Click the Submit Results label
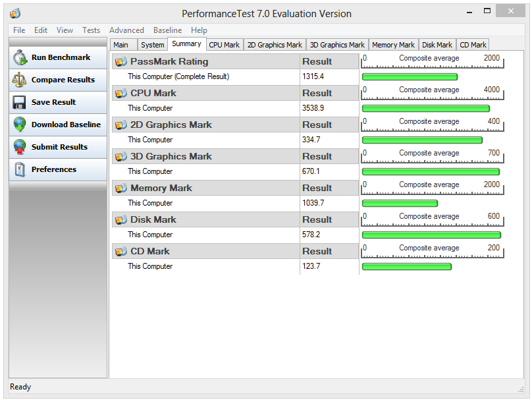 pos(60,147)
